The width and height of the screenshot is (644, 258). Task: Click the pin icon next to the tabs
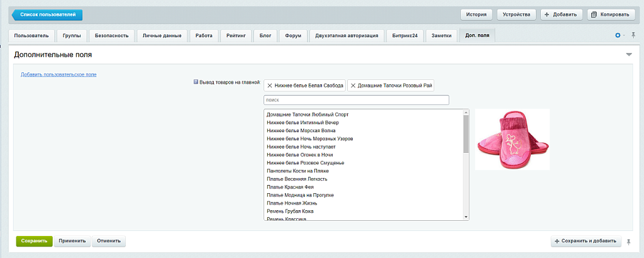633,36
